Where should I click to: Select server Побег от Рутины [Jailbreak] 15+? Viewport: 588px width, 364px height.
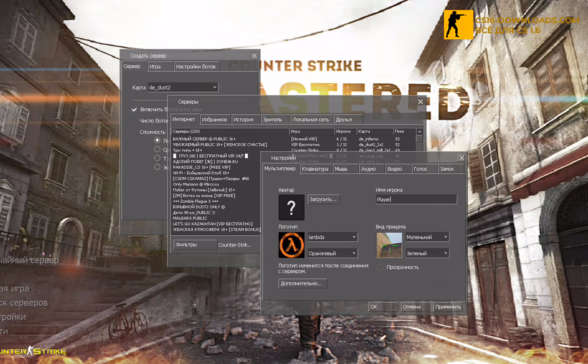click(x=204, y=190)
